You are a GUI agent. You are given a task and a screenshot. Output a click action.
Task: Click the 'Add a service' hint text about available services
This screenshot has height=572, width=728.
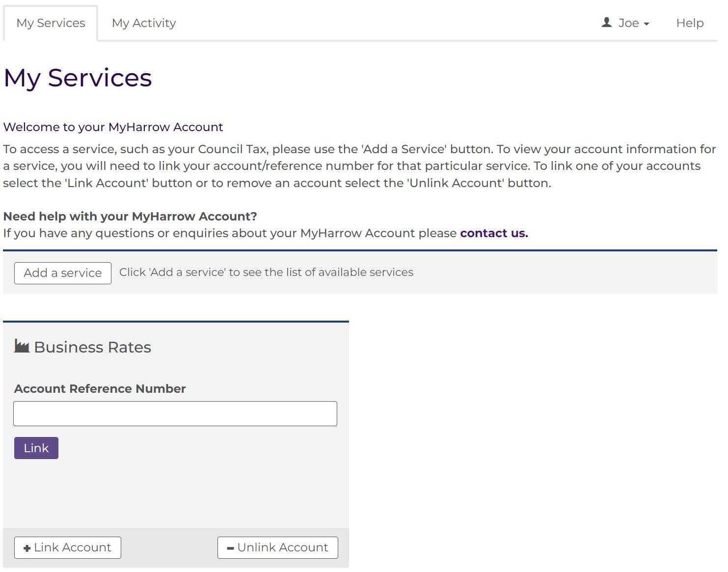266,272
